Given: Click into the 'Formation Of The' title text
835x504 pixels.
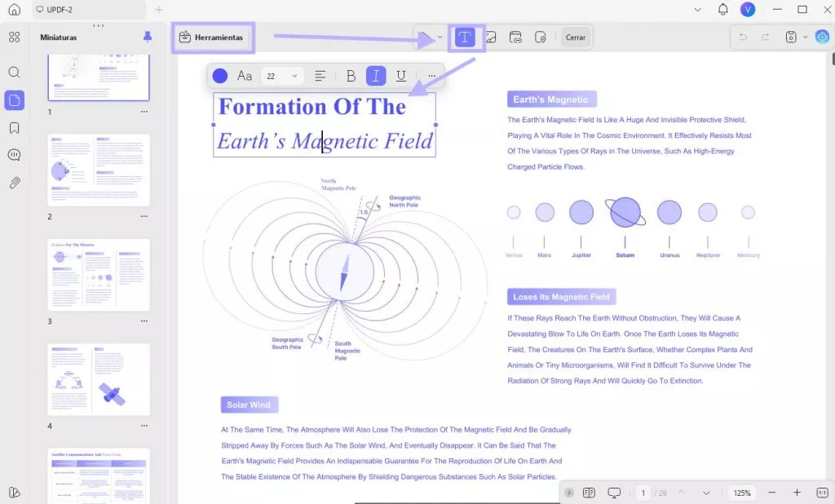Looking at the screenshot, I should point(312,107).
